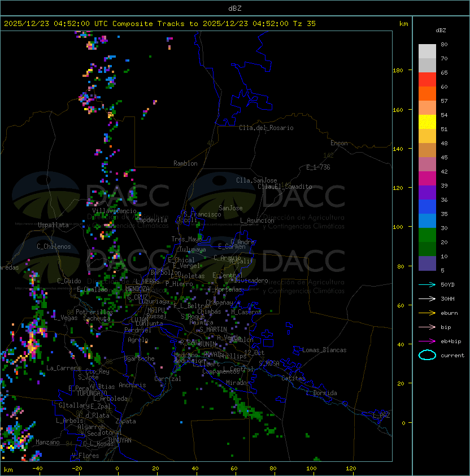Click the 'dBZ' heading above the color scale

coord(441,31)
